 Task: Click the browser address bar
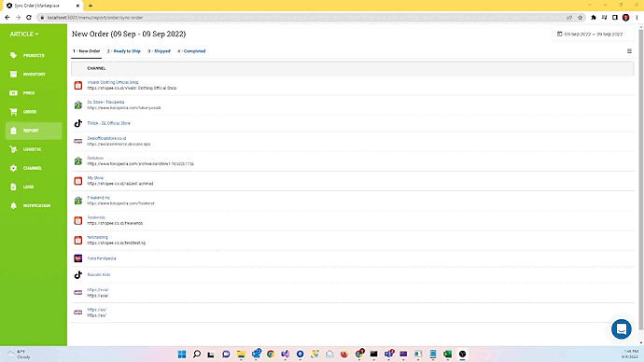click(304, 18)
